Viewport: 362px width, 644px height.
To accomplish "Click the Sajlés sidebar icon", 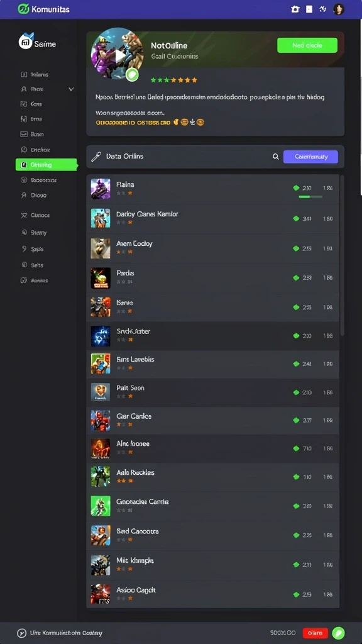I will [23, 249].
